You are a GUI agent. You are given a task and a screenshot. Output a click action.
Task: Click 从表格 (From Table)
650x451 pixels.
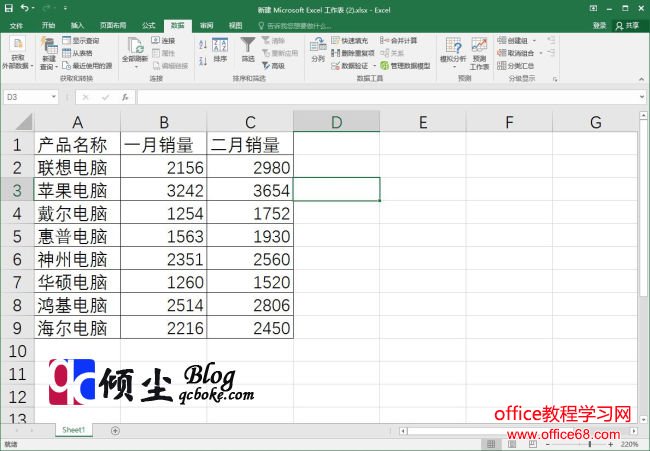click(78, 53)
